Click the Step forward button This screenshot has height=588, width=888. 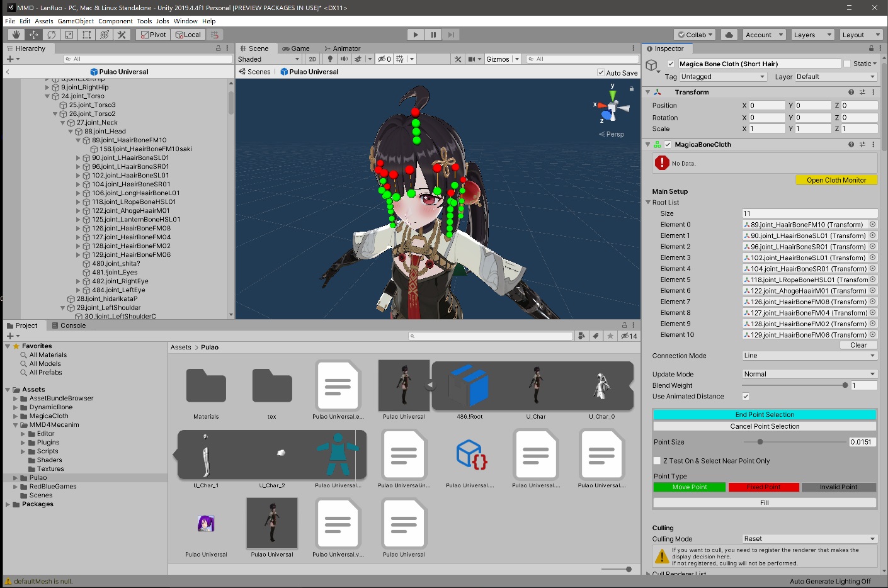(x=450, y=35)
